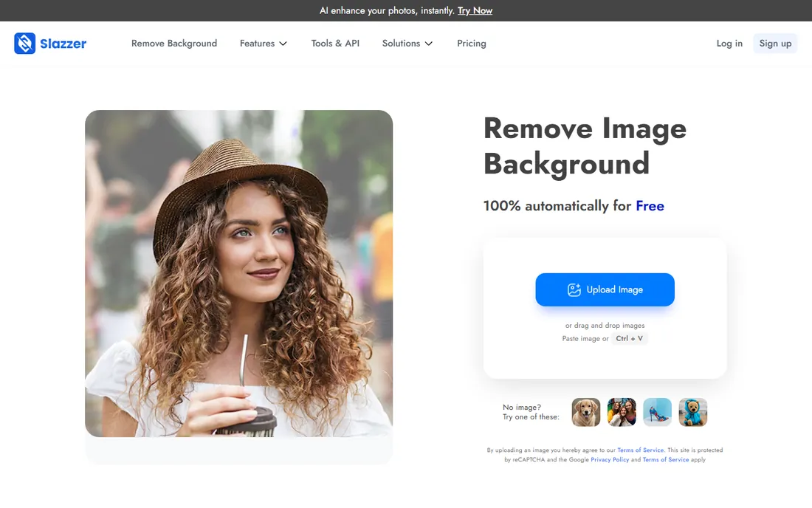812x508 pixels.
Task: Click the Ctrl + V paste shortcut badge
Action: point(629,338)
